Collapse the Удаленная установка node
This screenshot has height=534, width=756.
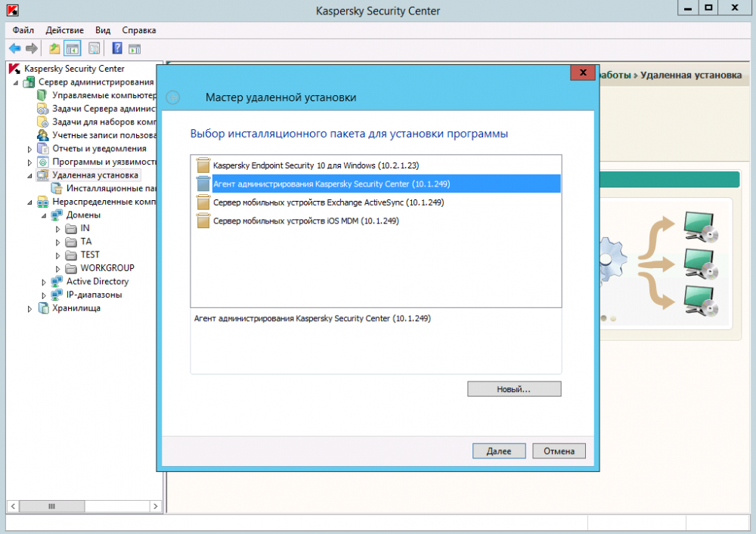pos(29,176)
